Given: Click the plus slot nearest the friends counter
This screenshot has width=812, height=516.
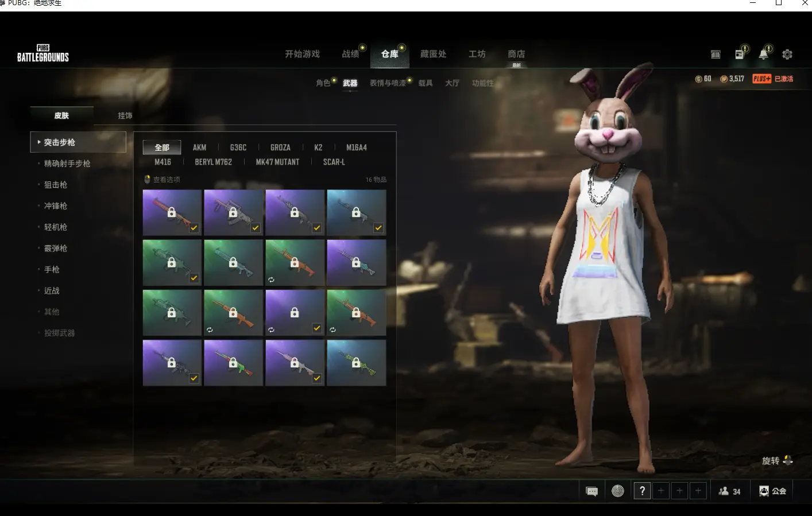Looking at the screenshot, I should 698,491.
